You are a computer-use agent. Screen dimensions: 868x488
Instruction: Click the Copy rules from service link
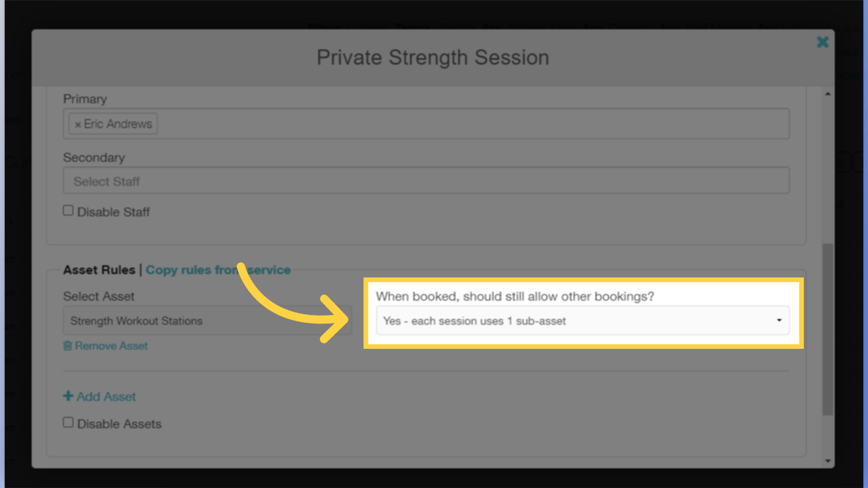click(x=218, y=269)
